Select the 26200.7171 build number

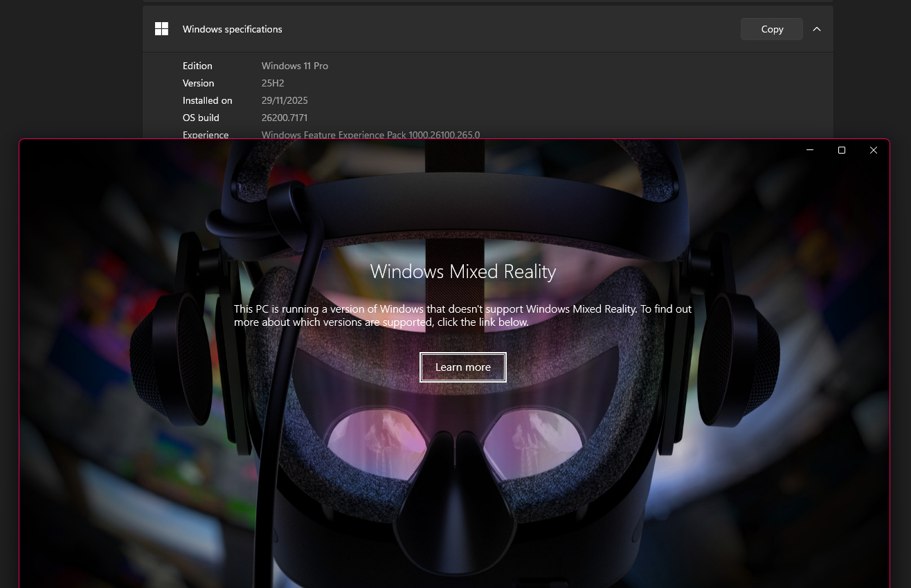(285, 118)
